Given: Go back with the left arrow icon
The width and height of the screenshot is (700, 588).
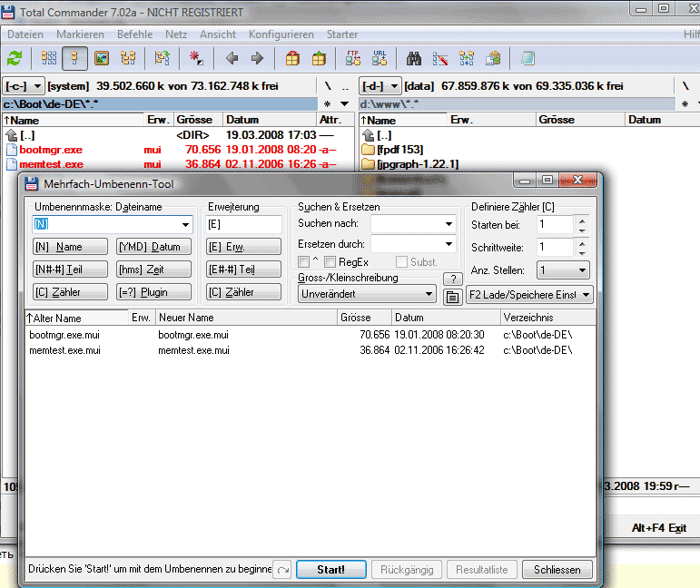Looking at the screenshot, I should point(232,58).
